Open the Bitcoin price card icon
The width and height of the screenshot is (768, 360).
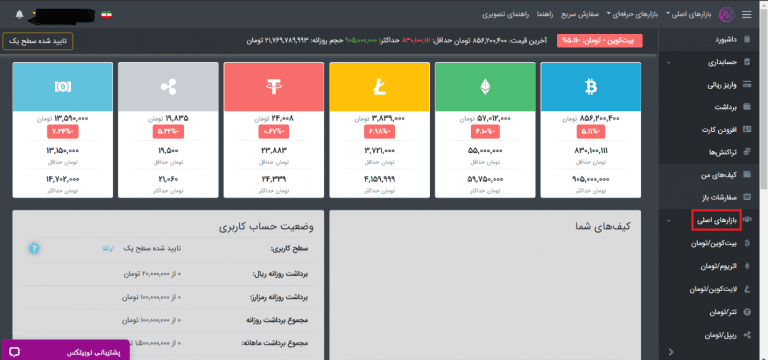tap(590, 87)
